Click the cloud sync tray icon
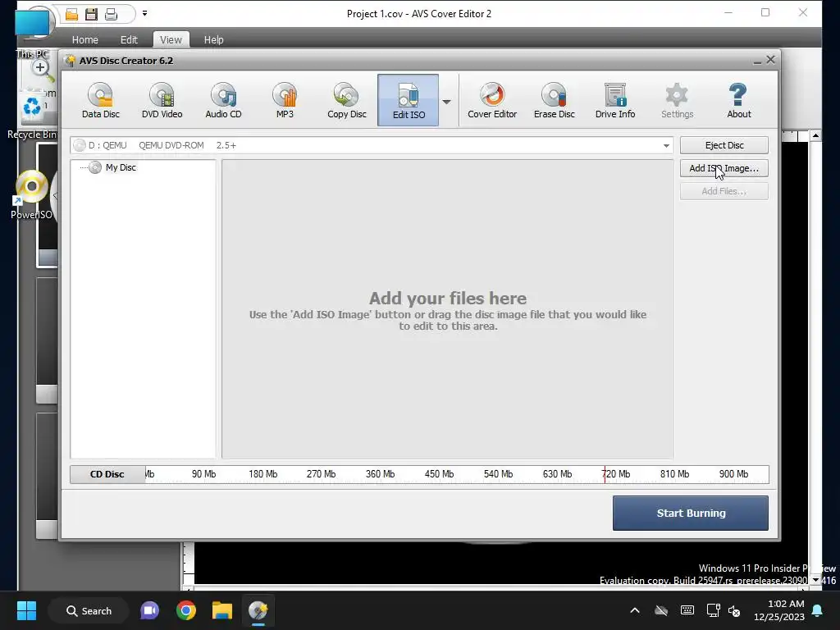This screenshot has width=840, height=630. point(661,610)
